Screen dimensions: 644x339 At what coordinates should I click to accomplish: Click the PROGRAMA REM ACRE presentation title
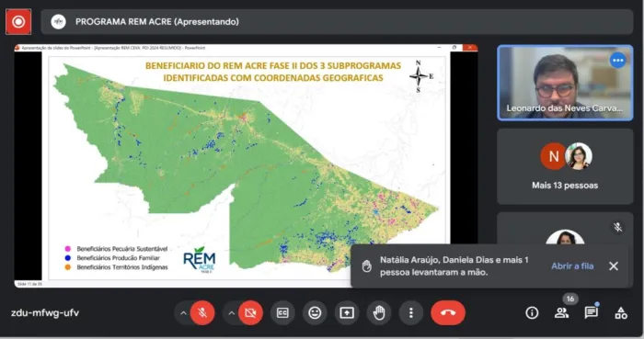pos(157,22)
